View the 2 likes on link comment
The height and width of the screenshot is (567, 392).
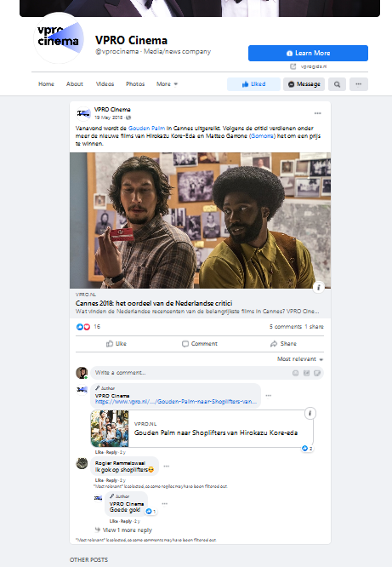307,449
